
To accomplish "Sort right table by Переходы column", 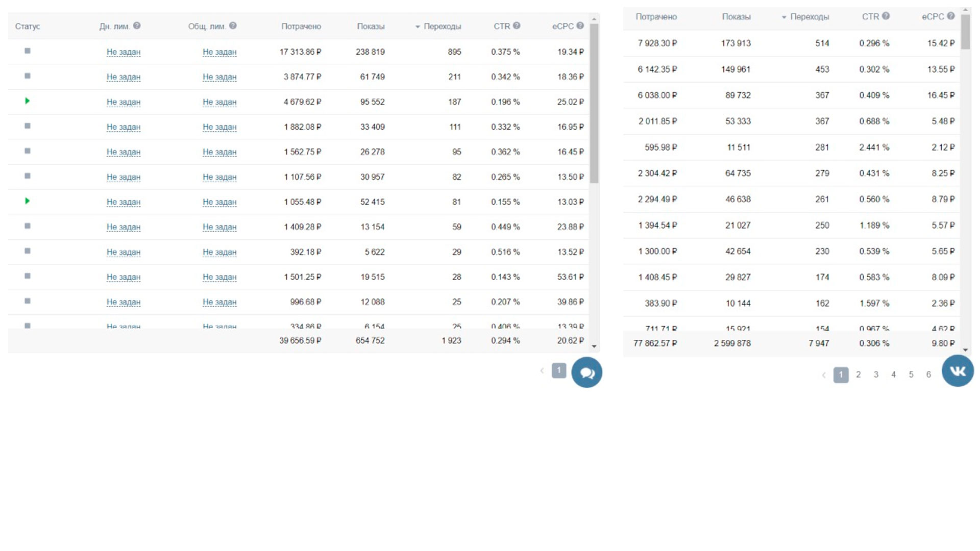I will pos(805,17).
